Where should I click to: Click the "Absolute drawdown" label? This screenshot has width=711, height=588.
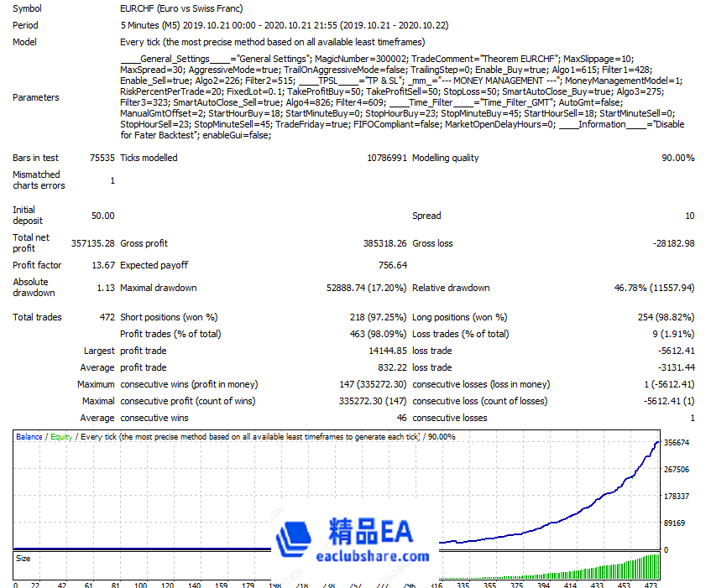click(x=34, y=288)
